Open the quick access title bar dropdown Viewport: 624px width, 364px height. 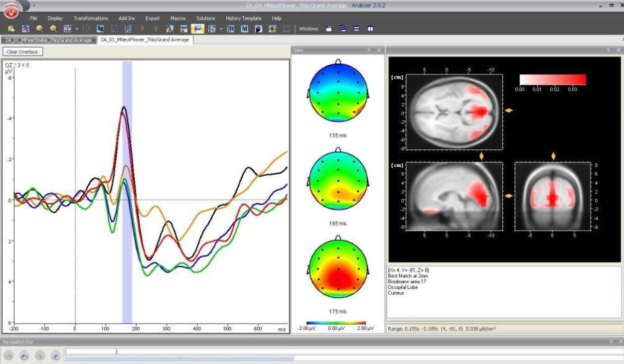(x=34, y=5)
